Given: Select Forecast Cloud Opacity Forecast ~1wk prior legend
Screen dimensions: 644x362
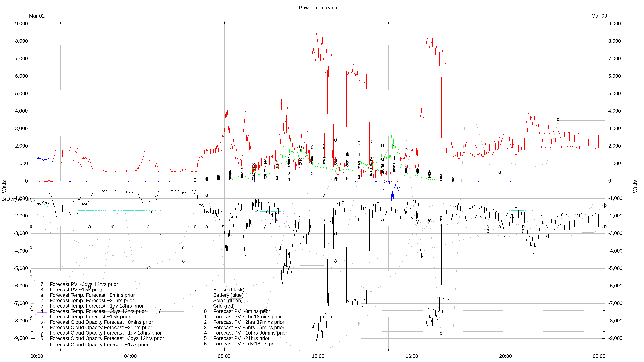Looking at the screenshot, I should click(x=99, y=345).
